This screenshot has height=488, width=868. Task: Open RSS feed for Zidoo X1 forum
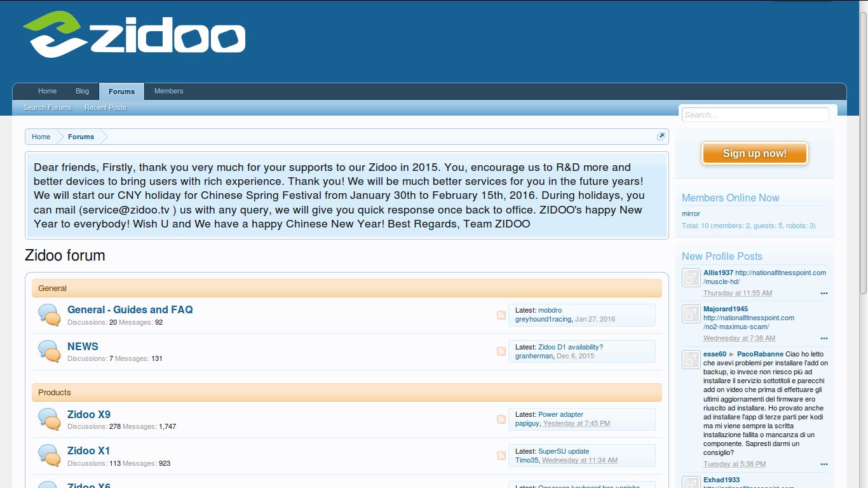tap(501, 456)
